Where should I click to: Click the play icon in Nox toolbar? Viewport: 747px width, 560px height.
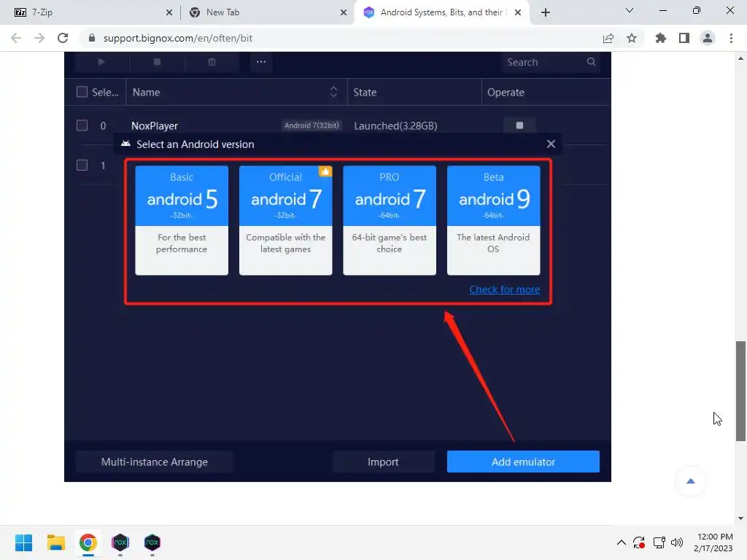101,62
